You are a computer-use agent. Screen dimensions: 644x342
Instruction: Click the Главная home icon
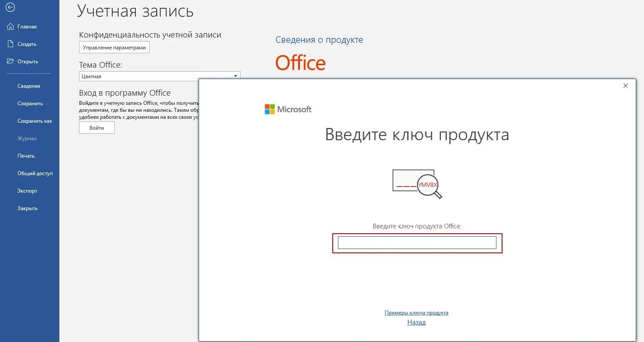pos(10,27)
